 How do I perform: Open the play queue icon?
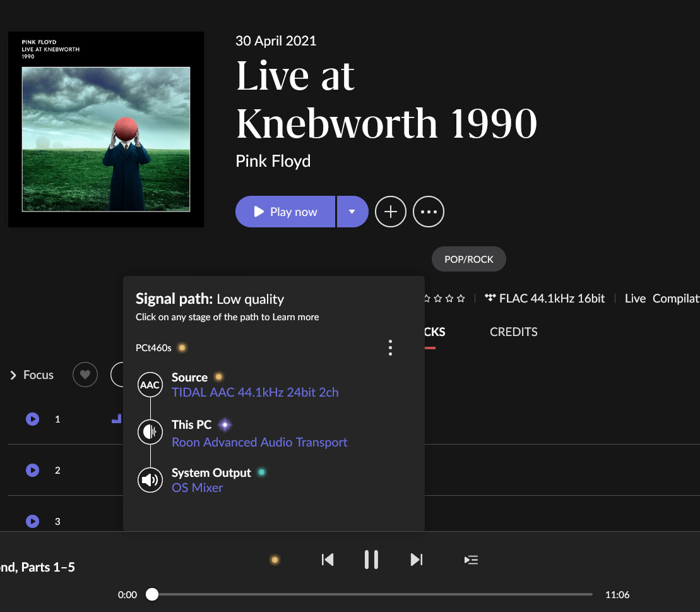pos(471,560)
